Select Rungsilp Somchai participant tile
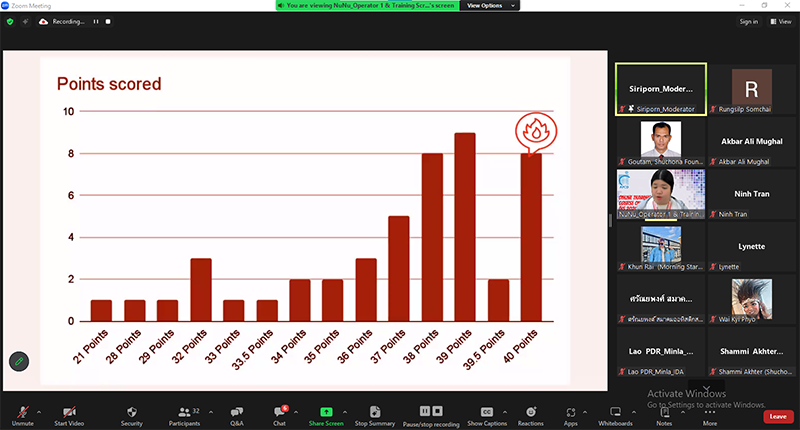 point(752,89)
